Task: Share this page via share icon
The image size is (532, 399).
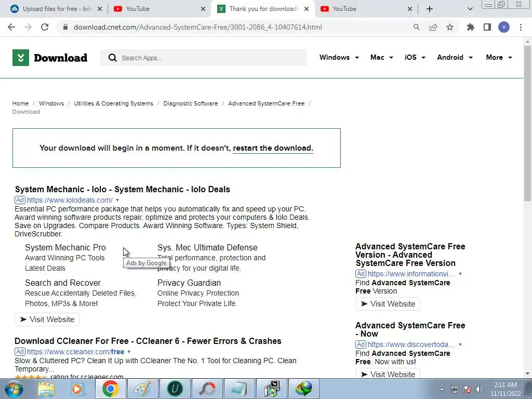Action: 433,27
